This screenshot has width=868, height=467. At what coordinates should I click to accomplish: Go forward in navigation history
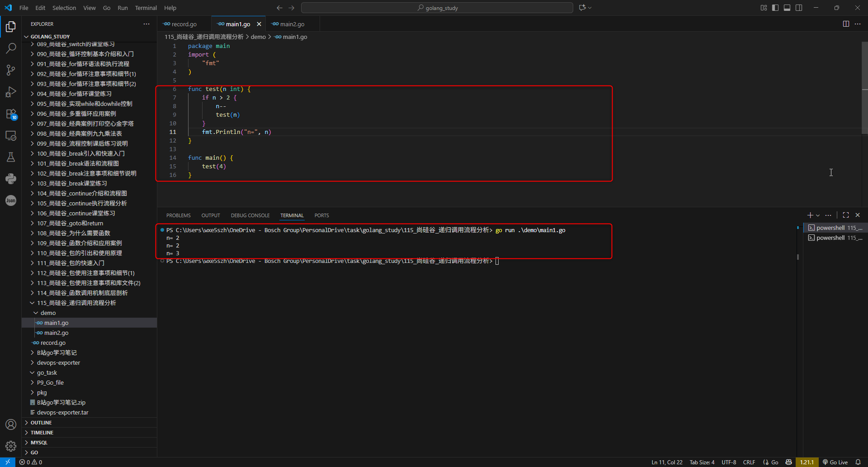(x=292, y=8)
